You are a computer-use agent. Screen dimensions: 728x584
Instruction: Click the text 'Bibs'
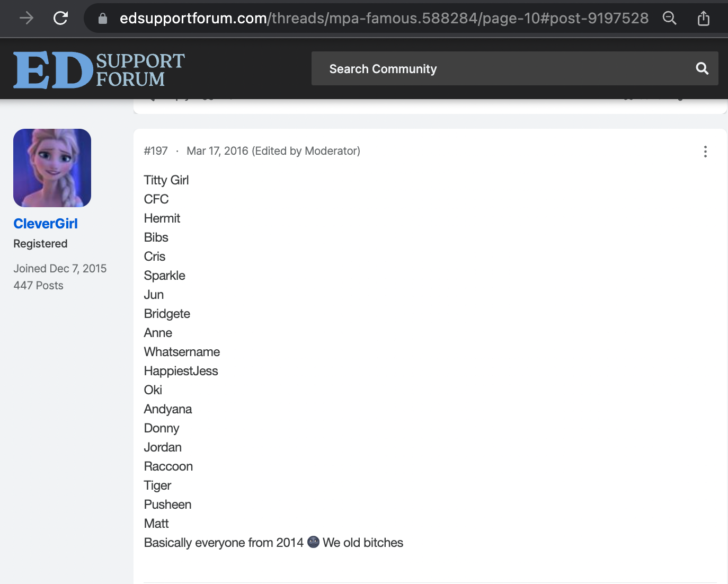156,237
